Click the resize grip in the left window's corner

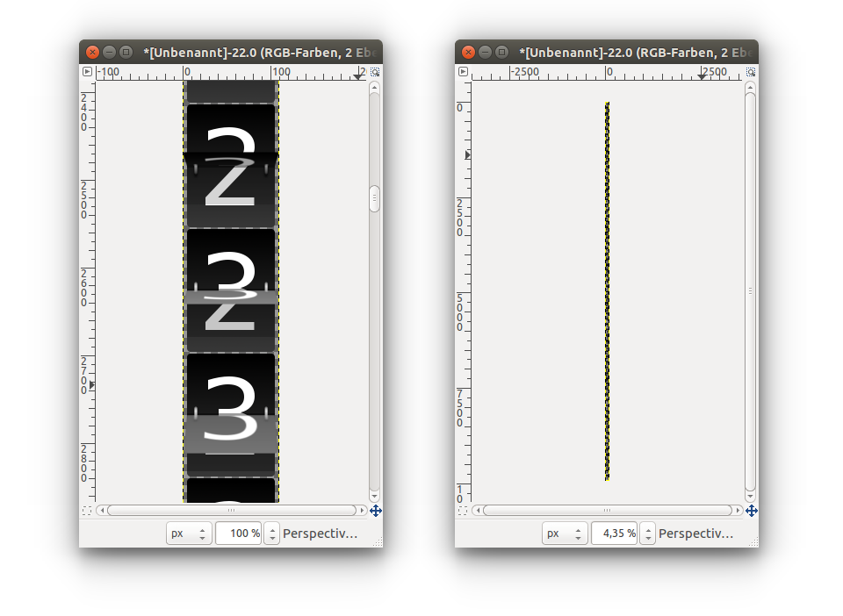coord(378,543)
